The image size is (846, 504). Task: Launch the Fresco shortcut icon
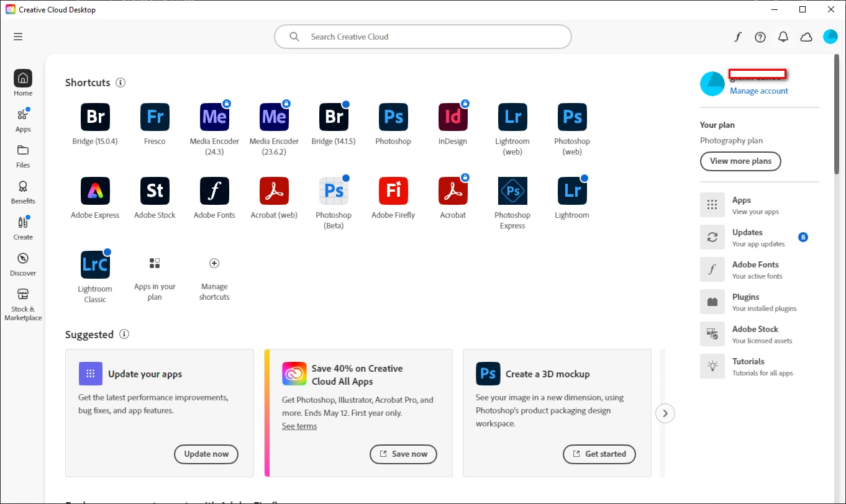[155, 117]
